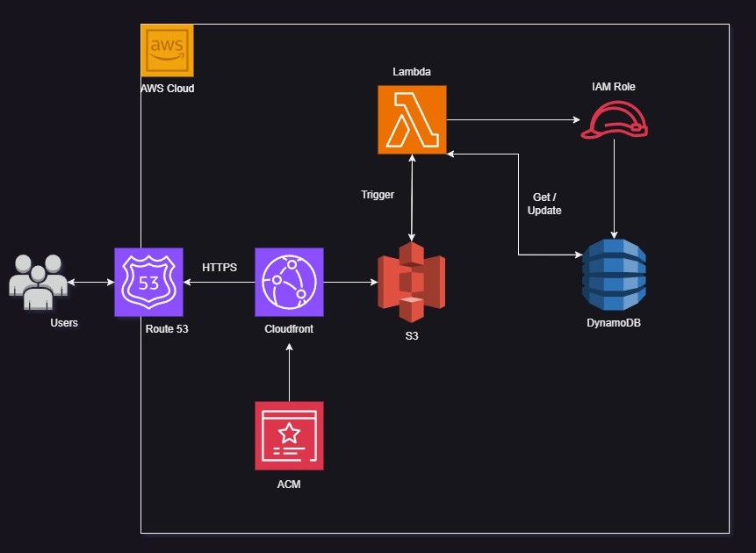Select the AWS Cloud text label
Viewport: 756px width, 553px height.
(167, 89)
